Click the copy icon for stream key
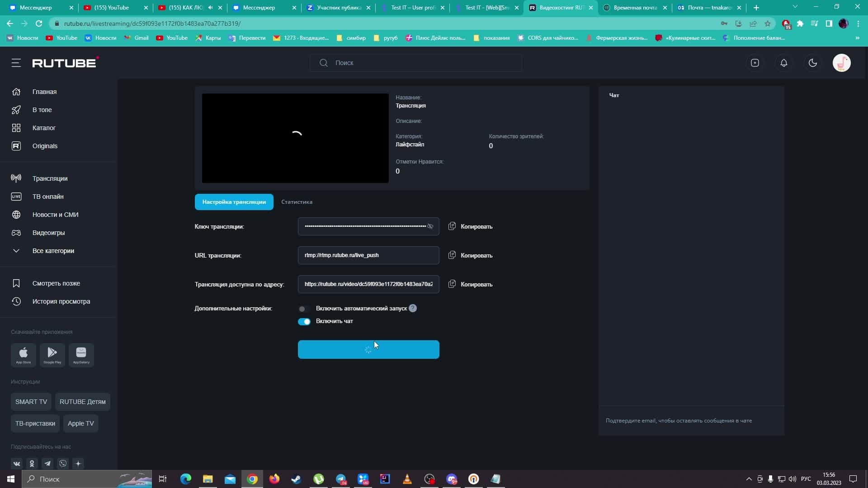The image size is (868, 488). pos(452,226)
